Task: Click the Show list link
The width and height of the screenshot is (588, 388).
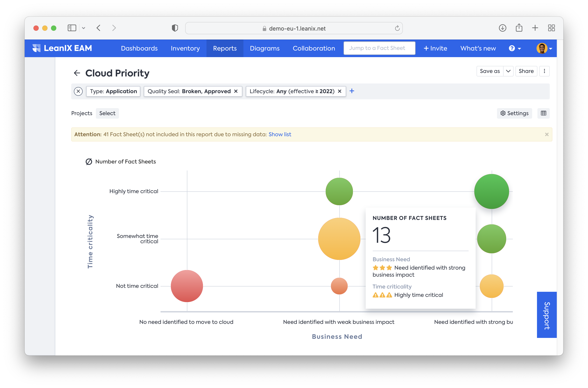Action: point(280,134)
